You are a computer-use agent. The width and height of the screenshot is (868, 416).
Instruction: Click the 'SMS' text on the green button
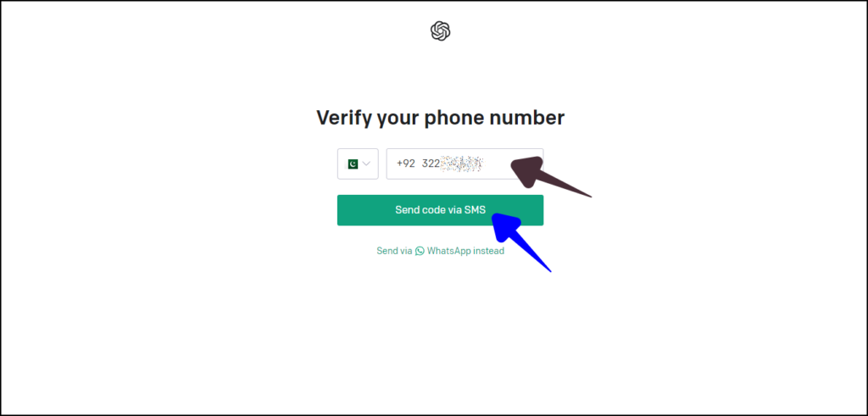pos(476,210)
